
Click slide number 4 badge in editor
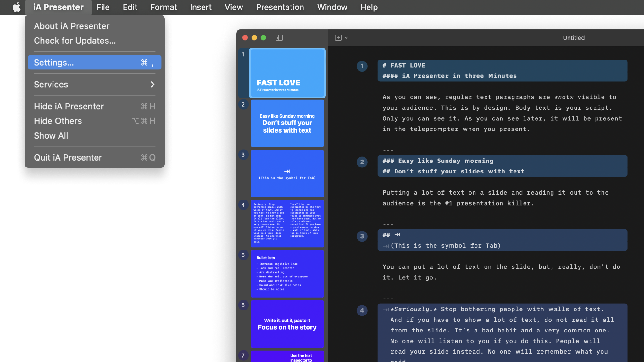click(x=362, y=310)
